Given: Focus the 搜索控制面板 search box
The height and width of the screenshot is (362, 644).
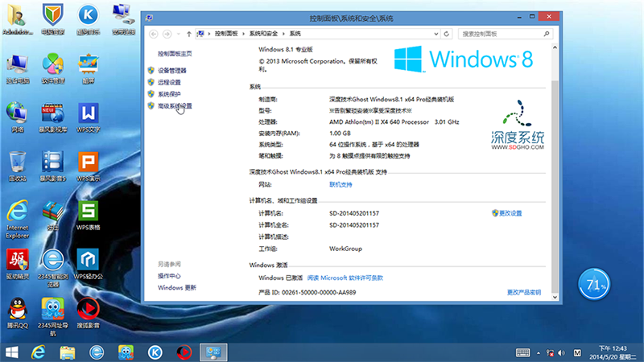Looking at the screenshot, I should click(506, 34).
